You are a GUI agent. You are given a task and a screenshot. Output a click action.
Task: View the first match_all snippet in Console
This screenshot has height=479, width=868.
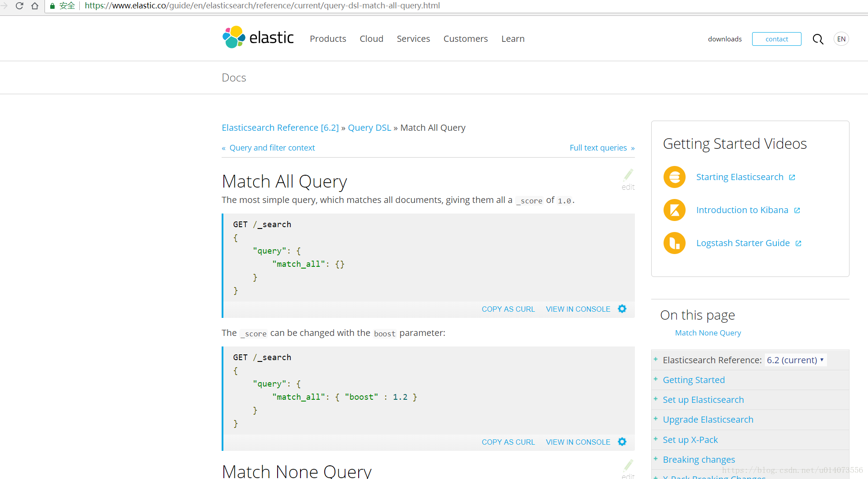pos(578,309)
